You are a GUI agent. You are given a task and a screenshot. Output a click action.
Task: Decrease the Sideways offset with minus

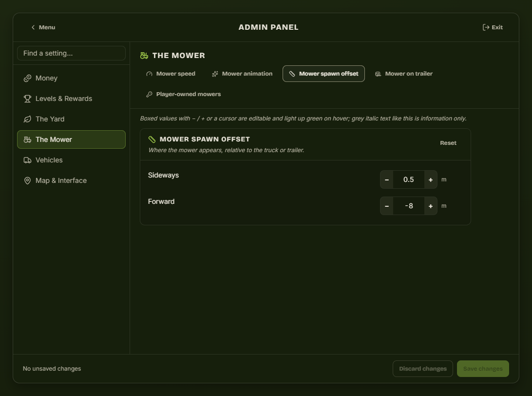tap(387, 179)
